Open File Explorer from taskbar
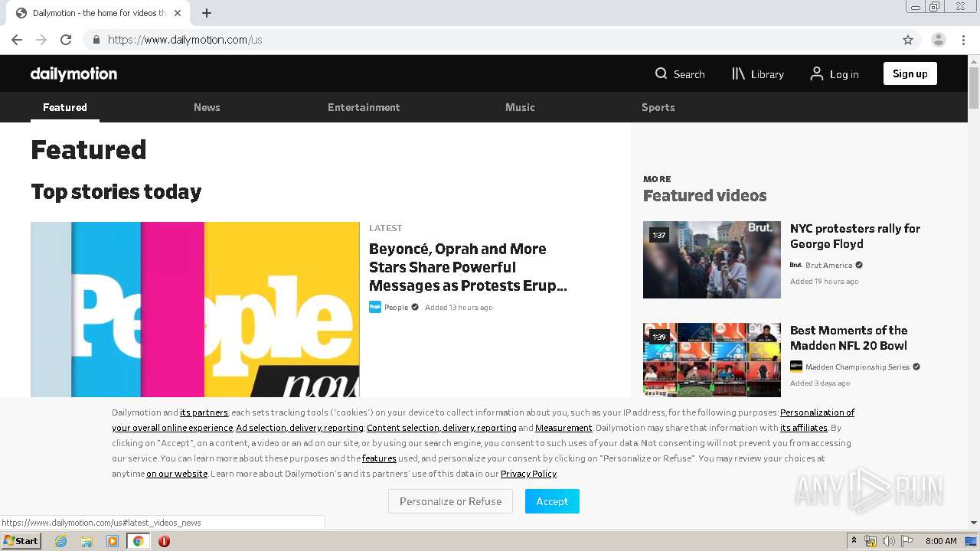 point(87,541)
